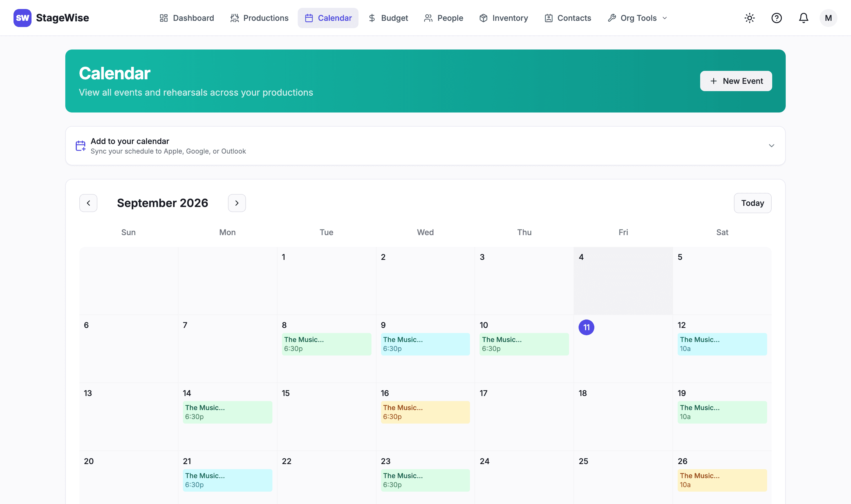
Task: Select the September 1 day cell
Action: (x=326, y=281)
